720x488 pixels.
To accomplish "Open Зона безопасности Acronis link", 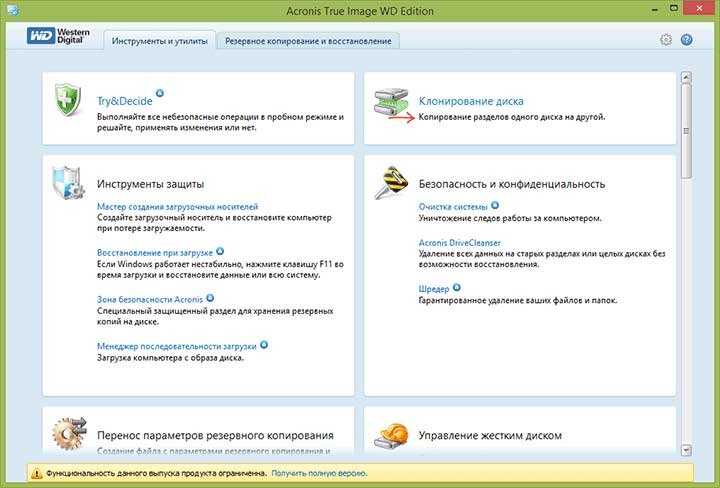I will coord(150,299).
